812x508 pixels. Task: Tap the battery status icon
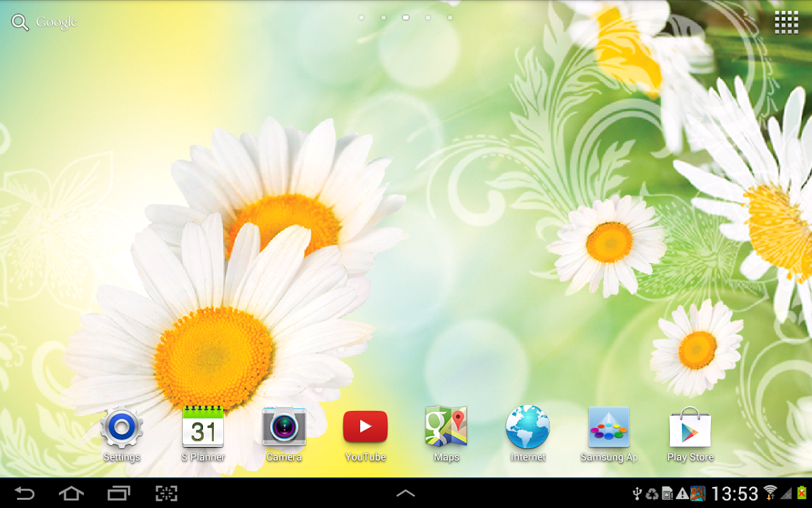coord(802,493)
